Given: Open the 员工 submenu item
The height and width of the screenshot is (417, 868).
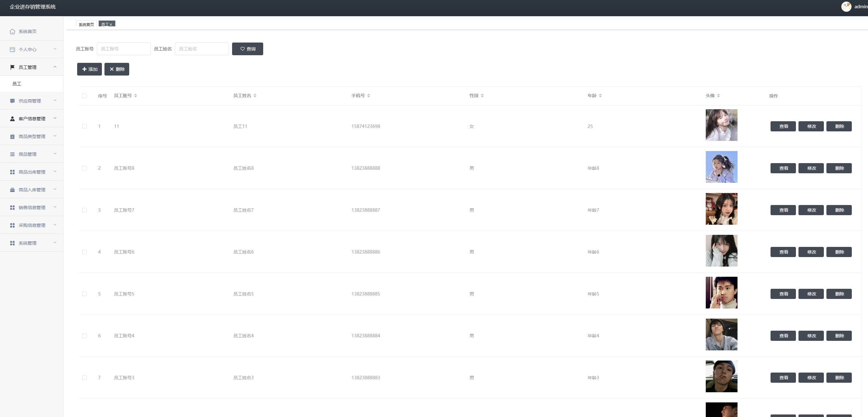Looking at the screenshot, I should click(17, 84).
